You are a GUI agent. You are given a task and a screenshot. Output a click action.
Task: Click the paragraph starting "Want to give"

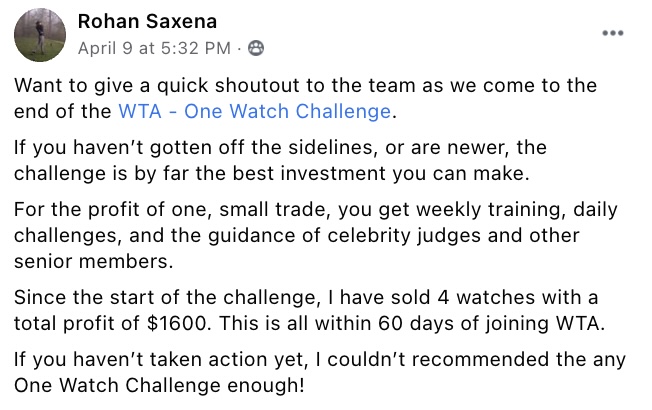tap(320, 98)
